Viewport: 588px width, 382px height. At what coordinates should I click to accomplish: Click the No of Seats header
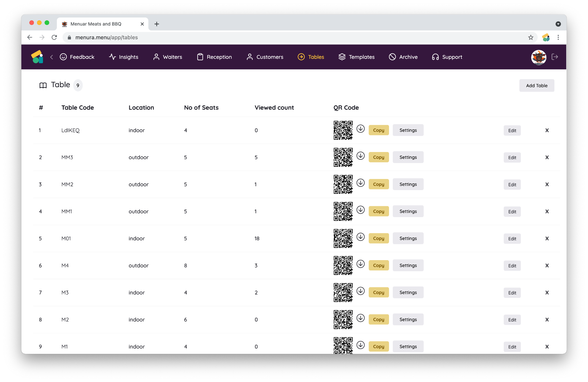pyautogui.click(x=201, y=108)
